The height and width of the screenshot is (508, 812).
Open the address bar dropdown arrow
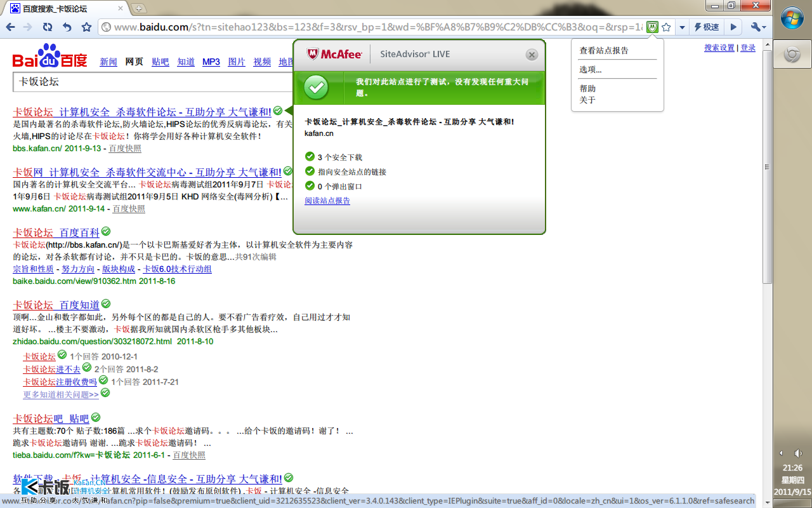[x=682, y=27]
